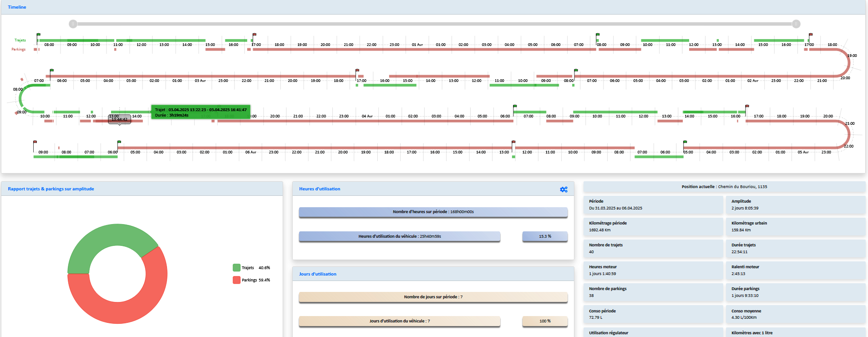Toggle the Trajets legend entry in donut chart
This screenshot has height=337, width=868.
point(248,268)
